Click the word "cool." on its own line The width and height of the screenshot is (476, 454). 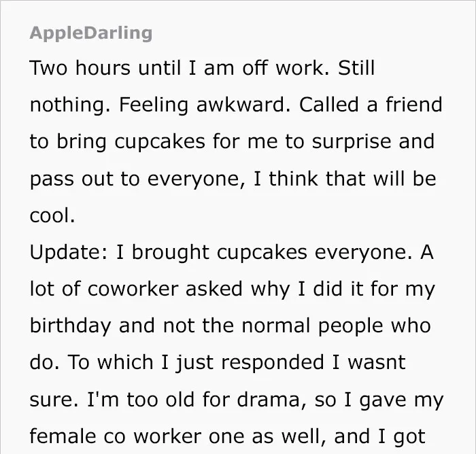pyautogui.click(x=52, y=215)
